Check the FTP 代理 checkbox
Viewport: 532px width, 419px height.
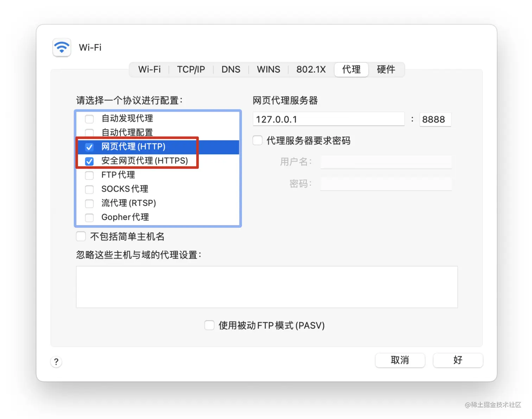tap(89, 175)
